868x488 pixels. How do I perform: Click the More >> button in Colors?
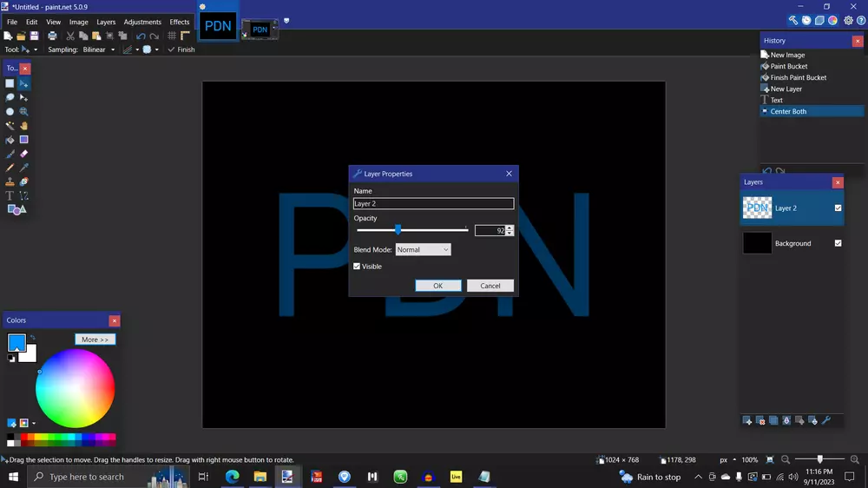(x=95, y=340)
